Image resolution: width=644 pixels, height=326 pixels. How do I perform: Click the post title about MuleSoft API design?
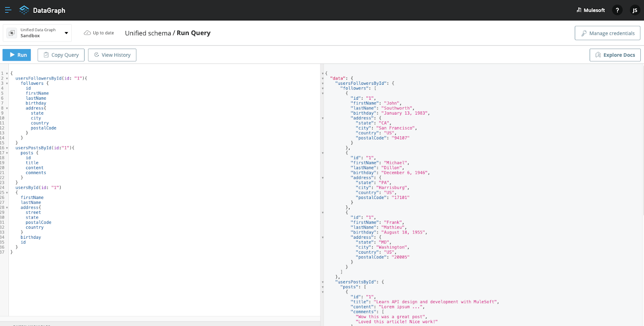click(x=436, y=302)
